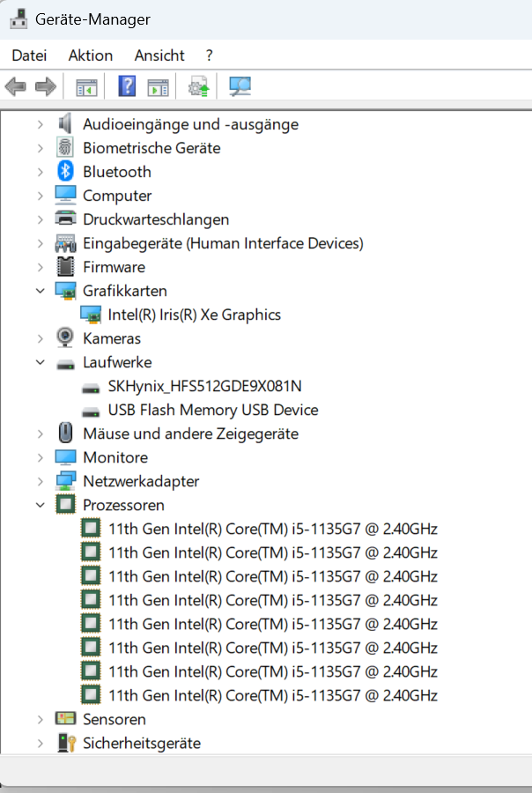Screen dimensions: 532x793
Task: Open the Datei menu
Action: (x=29, y=56)
